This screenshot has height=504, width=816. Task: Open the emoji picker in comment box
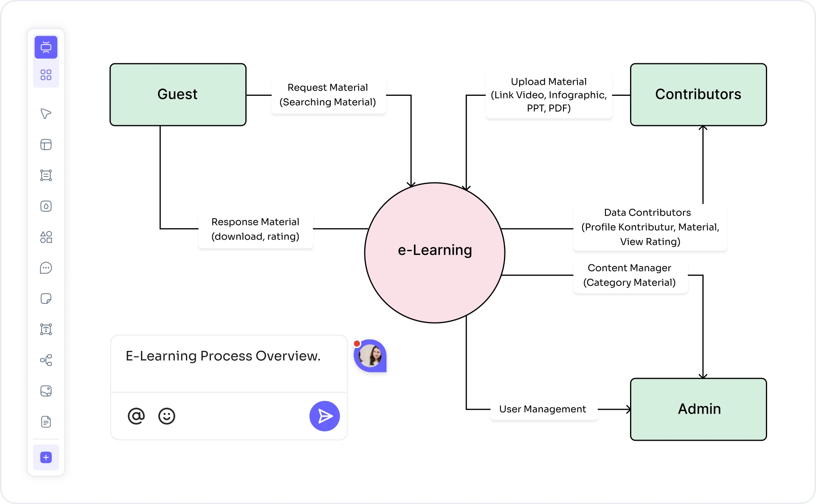166,416
